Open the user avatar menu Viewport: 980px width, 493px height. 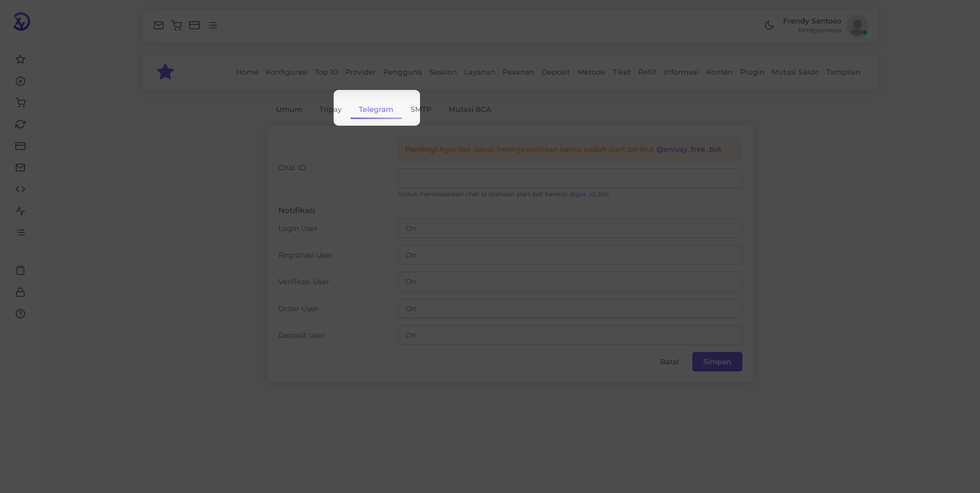coord(857,25)
